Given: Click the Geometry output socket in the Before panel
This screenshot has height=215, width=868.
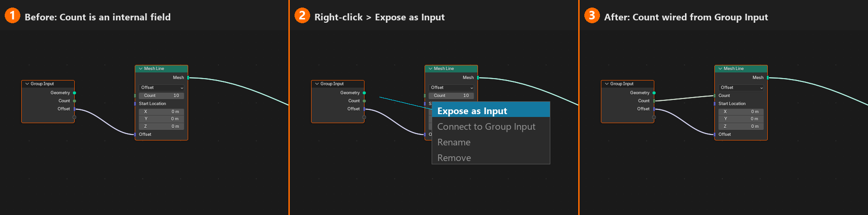Looking at the screenshot, I should pos(74,93).
